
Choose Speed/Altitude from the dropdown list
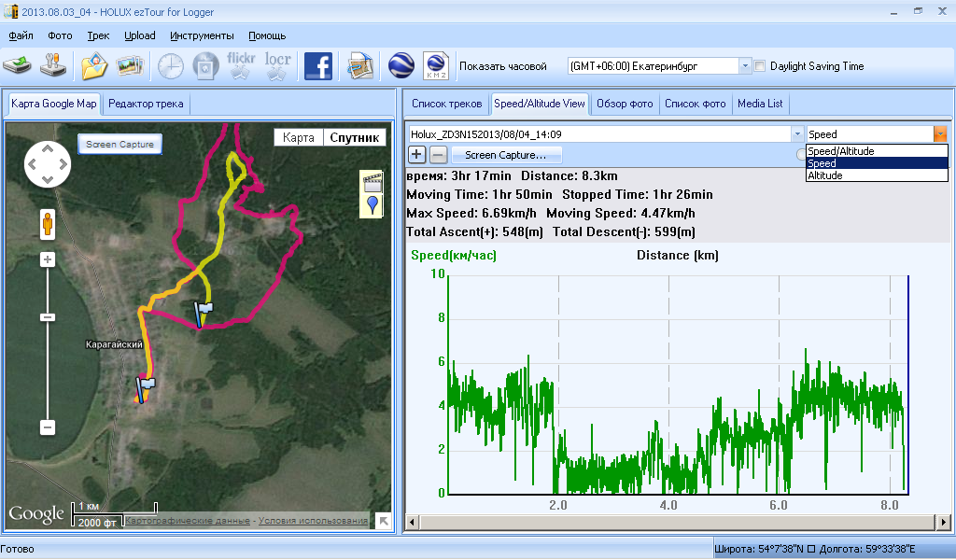877,151
